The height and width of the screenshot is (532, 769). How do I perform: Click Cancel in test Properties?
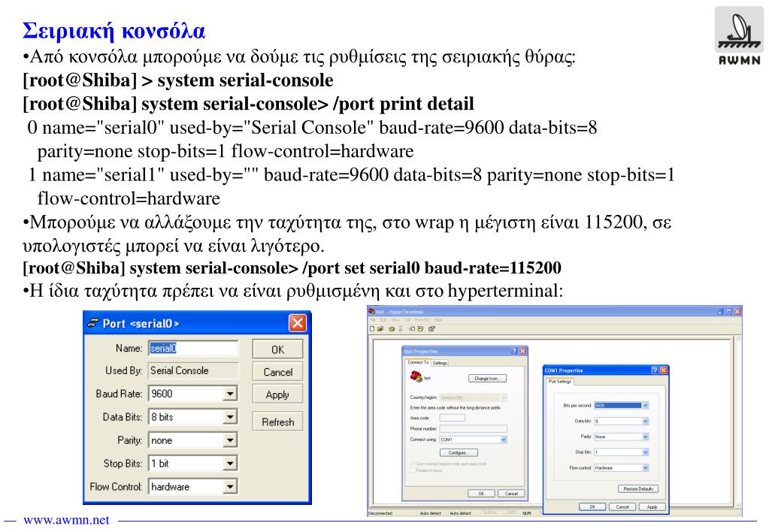pos(511,494)
